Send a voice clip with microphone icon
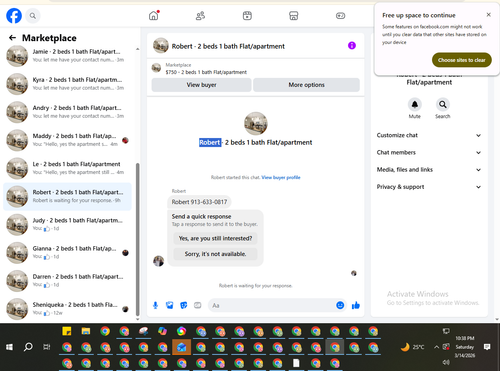The image size is (500, 371). pyautogui.click(x=155, y=305)
